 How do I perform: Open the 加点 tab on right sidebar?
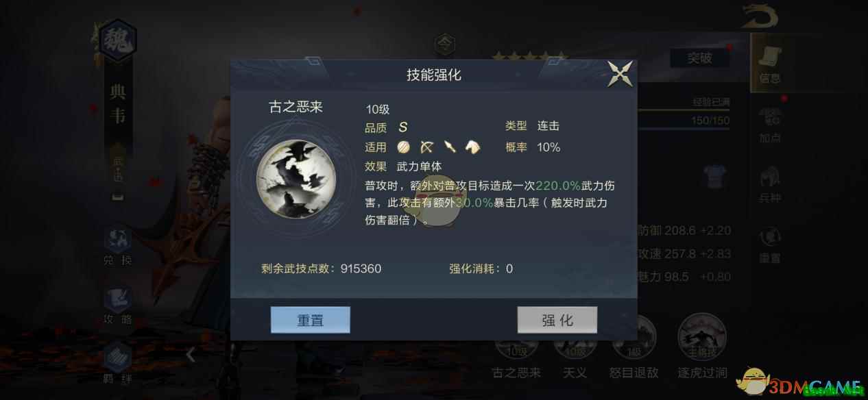pyautogui.click(x=770, y=125)
